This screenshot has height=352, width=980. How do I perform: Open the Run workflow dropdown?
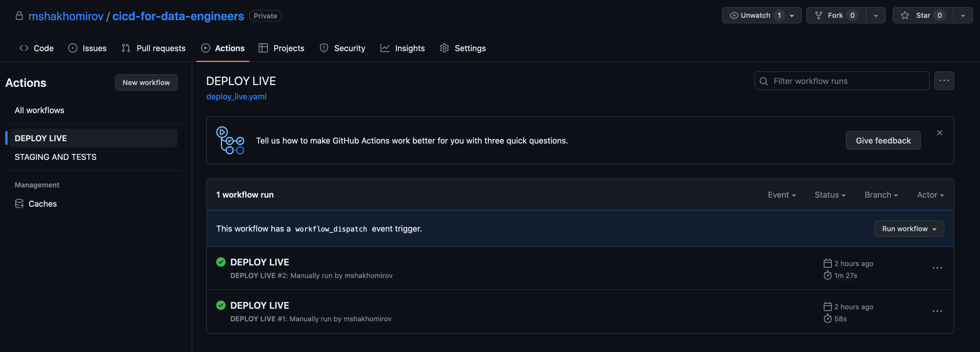pyautogui.click(x=909, y=229)
